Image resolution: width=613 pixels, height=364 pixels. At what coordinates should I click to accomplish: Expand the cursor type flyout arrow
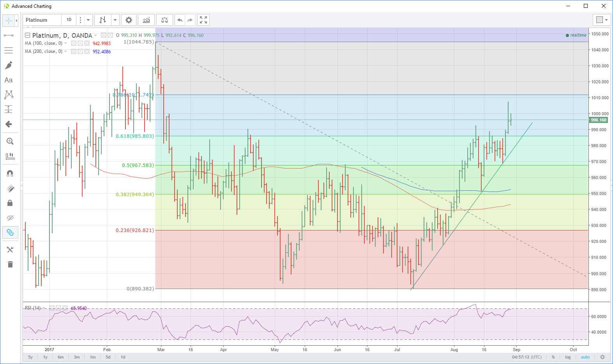tap(16, 20)
